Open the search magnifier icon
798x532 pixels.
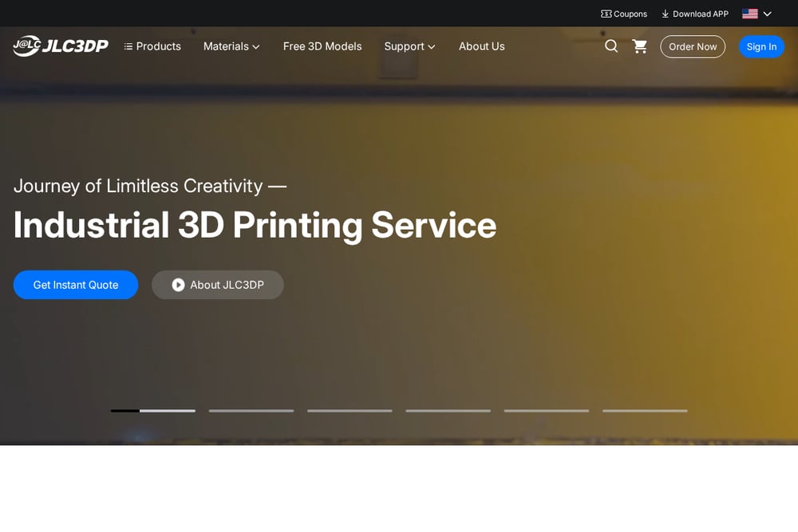pos(610,46)
